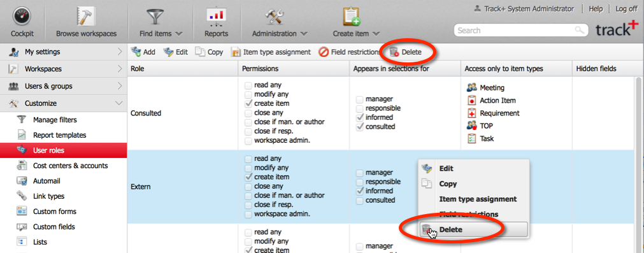Click the Manage filters funnel icon
The width and height of the screenshot is (644, 253).
point(22,120)
